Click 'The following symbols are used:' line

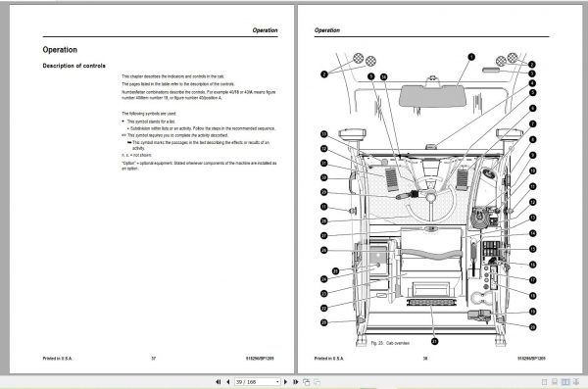[x=149, y=114]
